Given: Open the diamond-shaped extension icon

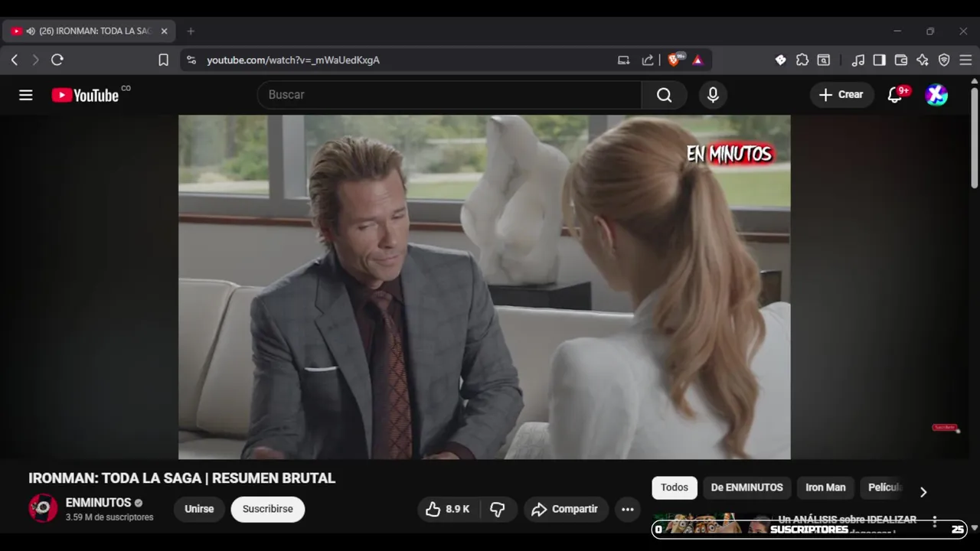Looking at the screenshot, I should pyautogui.click(x=780, y=60).
